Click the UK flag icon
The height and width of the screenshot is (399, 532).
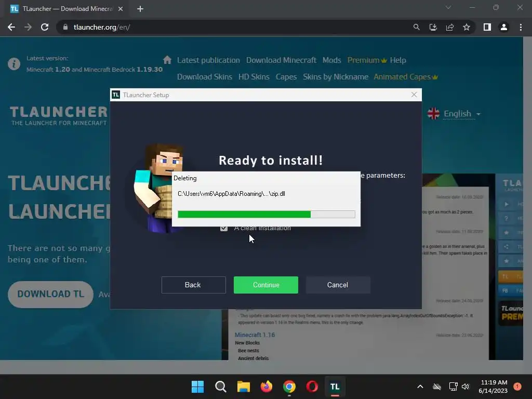pos(434,114)
